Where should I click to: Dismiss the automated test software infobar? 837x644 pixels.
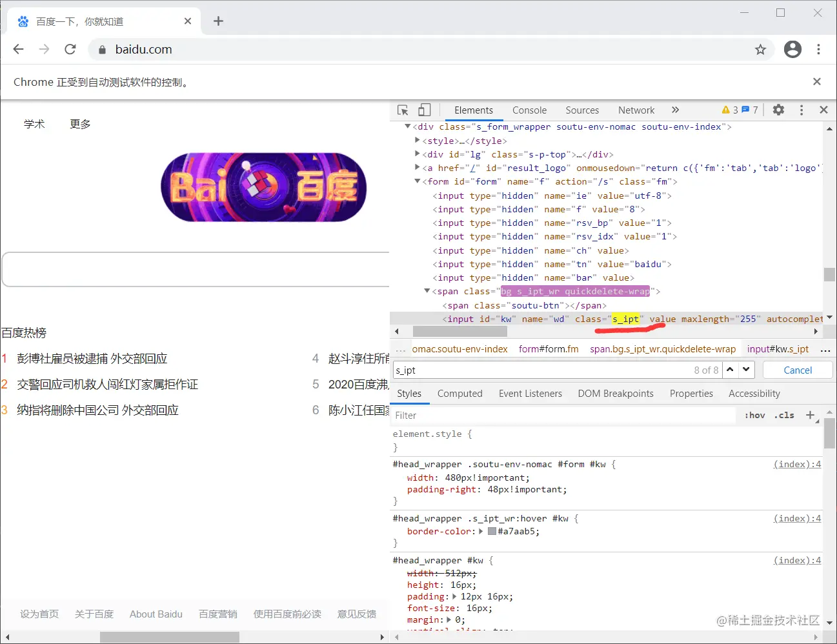coord(817,81)
